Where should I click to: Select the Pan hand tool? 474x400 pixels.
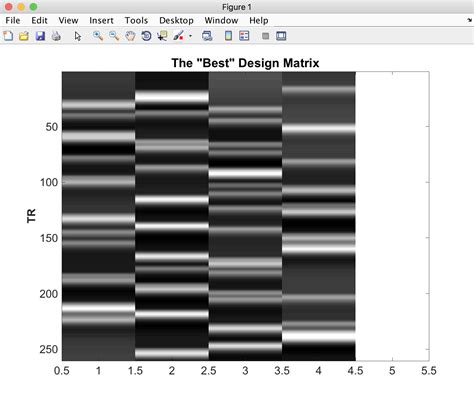(130, 36)
